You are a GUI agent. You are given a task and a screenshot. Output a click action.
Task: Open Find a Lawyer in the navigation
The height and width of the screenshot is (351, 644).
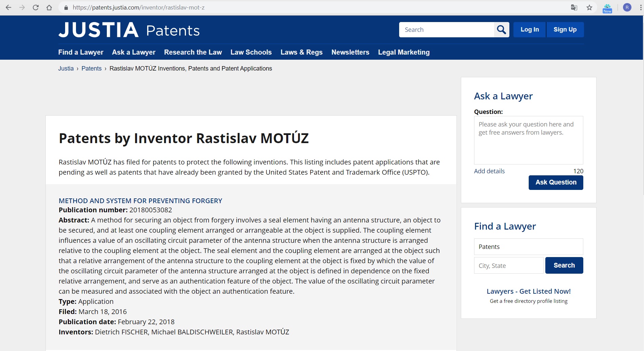click(x=81, y=52)
